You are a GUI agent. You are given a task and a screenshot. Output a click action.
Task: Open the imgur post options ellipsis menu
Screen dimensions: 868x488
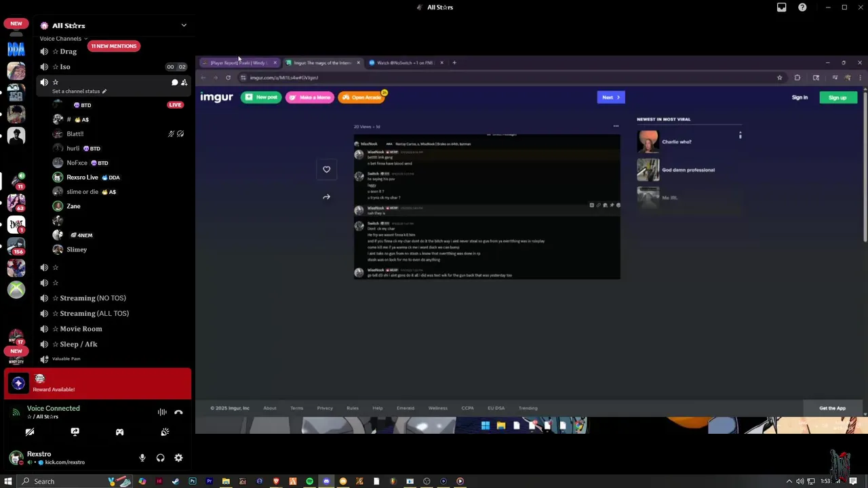pyautogui.click(x=616, y=126)
